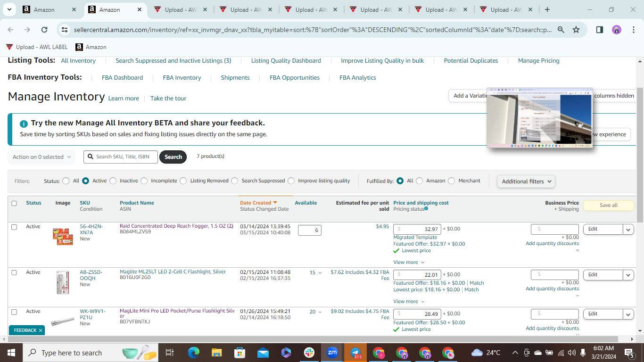Image resolution: width=644 pixels, height=362 pixels.
Task: Expand the available quantity 15 chevron
Action: [320, 273]
